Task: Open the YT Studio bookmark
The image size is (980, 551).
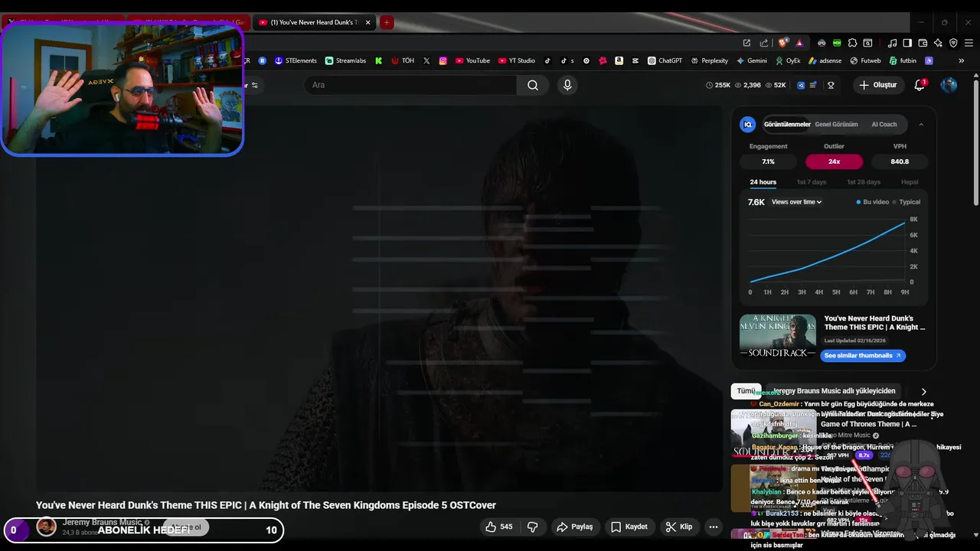Action: click(x=517, y=60)
